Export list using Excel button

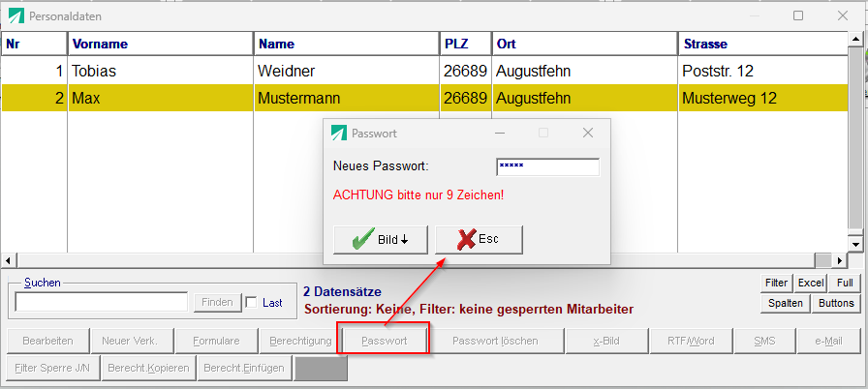[810, 283]
